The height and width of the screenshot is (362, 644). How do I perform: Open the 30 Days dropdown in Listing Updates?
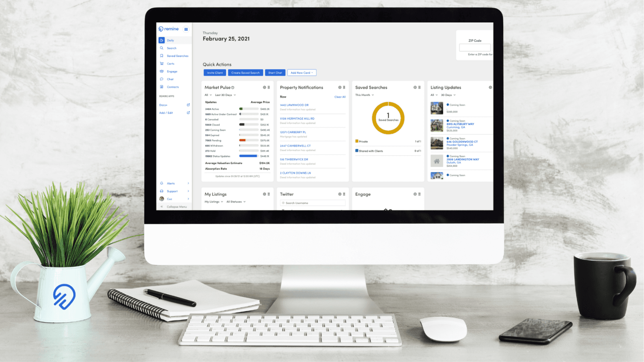(x=448, y=95)
